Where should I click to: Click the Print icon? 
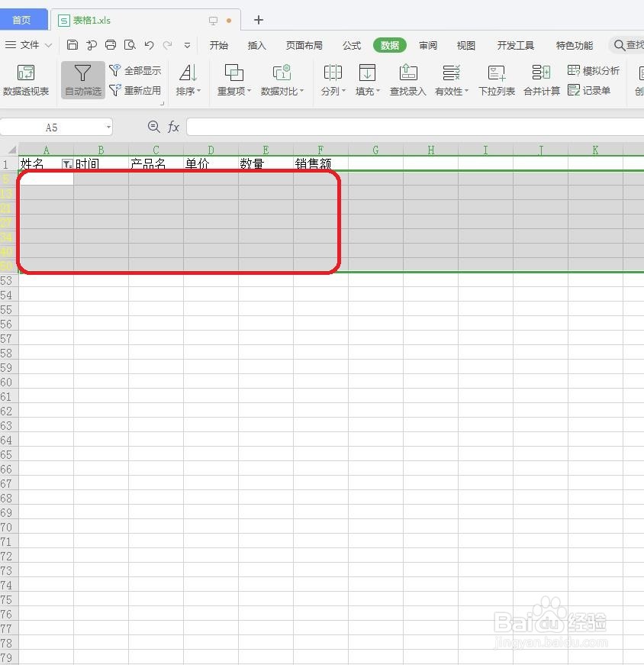pos(111,44)
